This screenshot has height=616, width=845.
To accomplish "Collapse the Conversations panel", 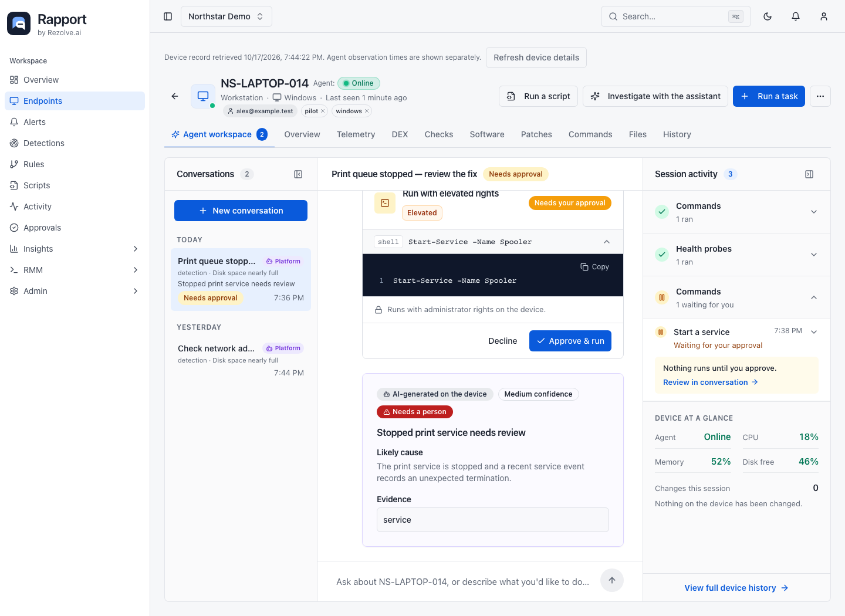I will (298, 174).
